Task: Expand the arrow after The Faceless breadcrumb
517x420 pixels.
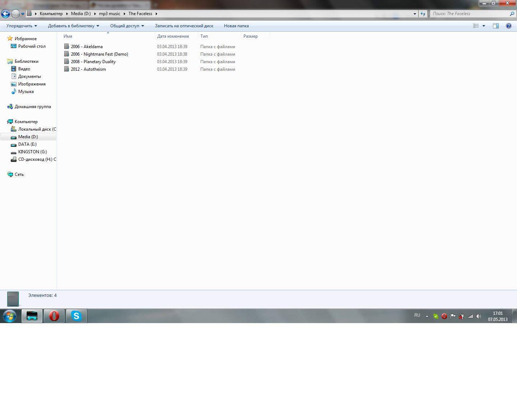Action: [x=156, y=14]
